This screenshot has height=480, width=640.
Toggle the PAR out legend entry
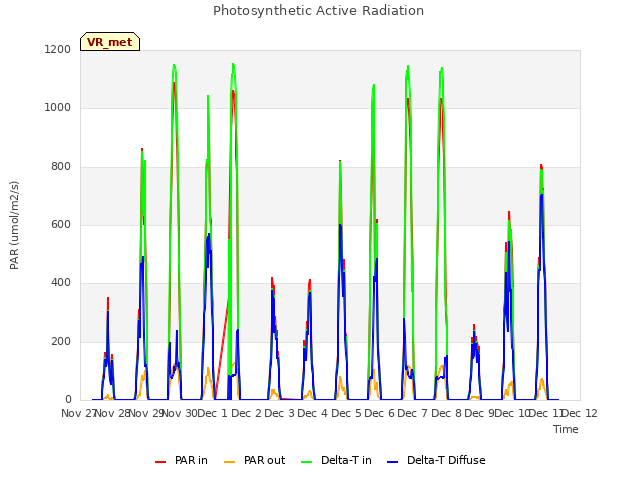tap(255, 460)
